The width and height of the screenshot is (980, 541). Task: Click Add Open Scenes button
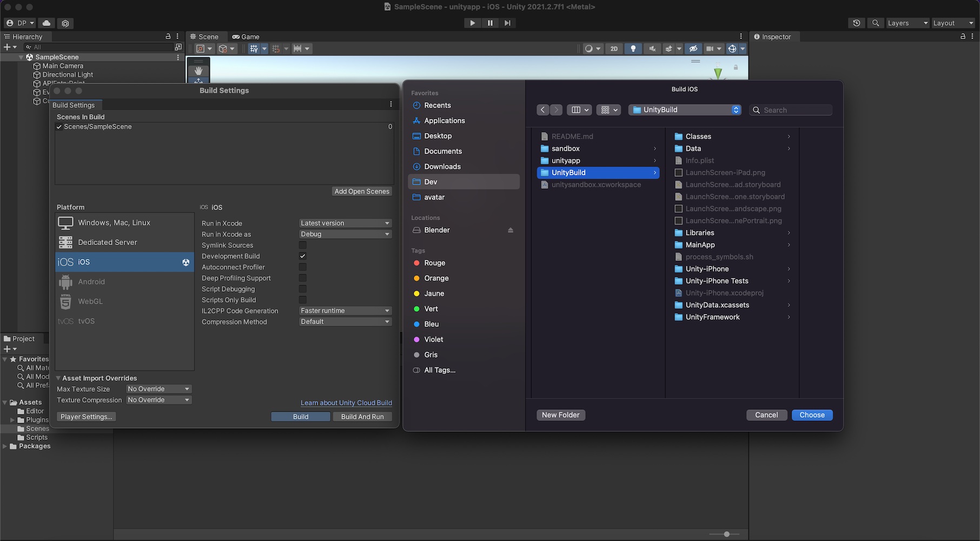point(362,191)
